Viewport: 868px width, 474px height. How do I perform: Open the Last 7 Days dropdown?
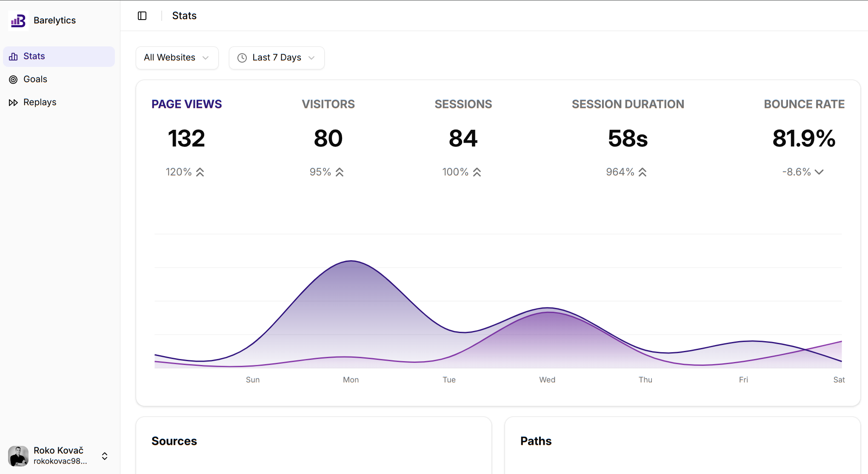[x=277, y=58]
